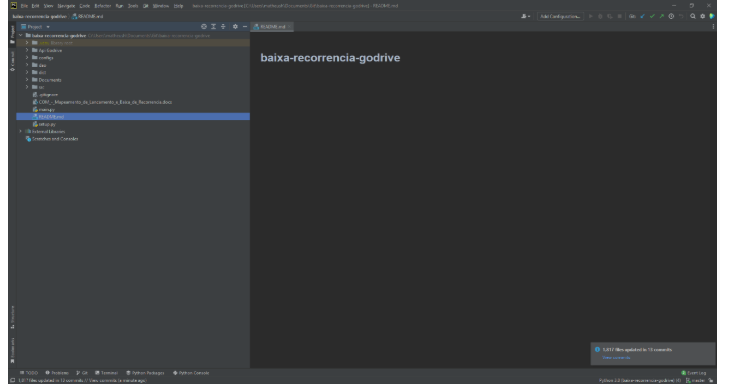Open the Git menu
The width and height of the screenshot is (730, 390).
pos(146,6)
